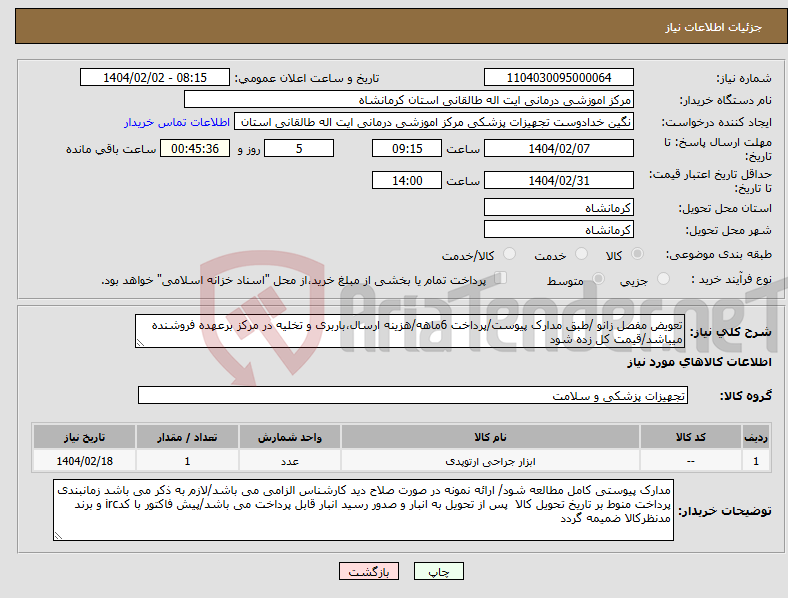The width and height of the screenshot is (788, 598).
Task: Select the کالا/خدمت radio button
Action: click(x=509, y=254)
